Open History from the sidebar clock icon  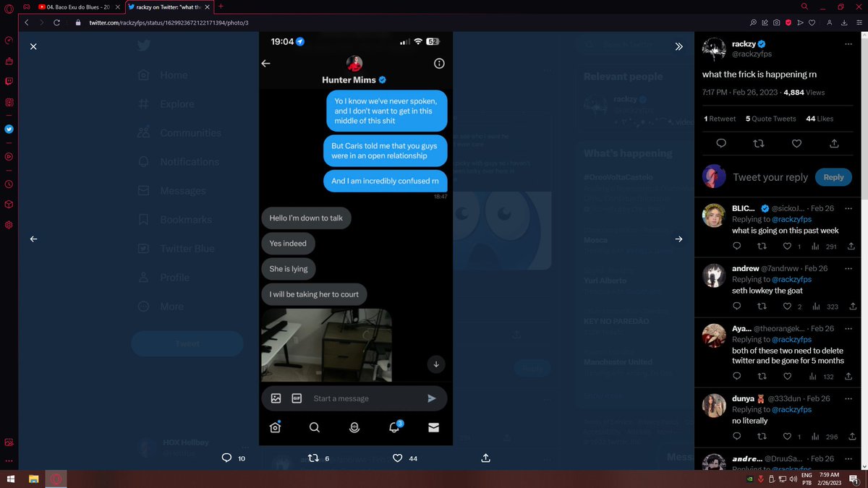click(x=9, y=184)
